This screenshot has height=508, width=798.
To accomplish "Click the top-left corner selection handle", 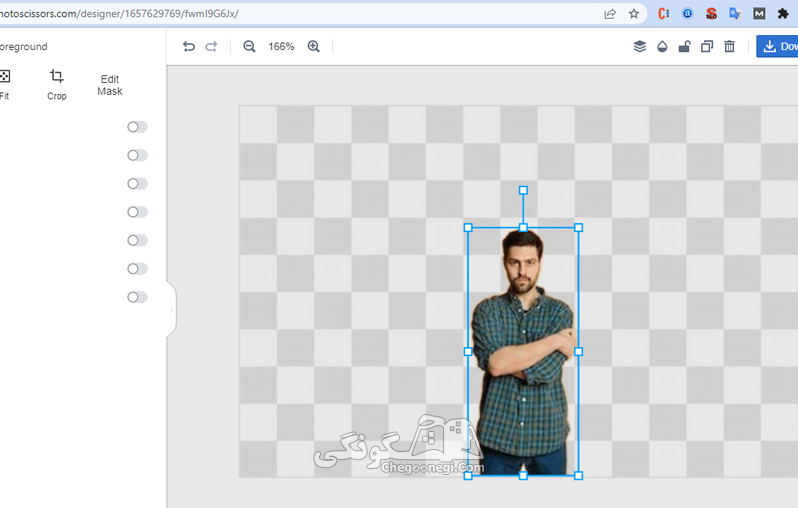I will click(x=468, y=228).
